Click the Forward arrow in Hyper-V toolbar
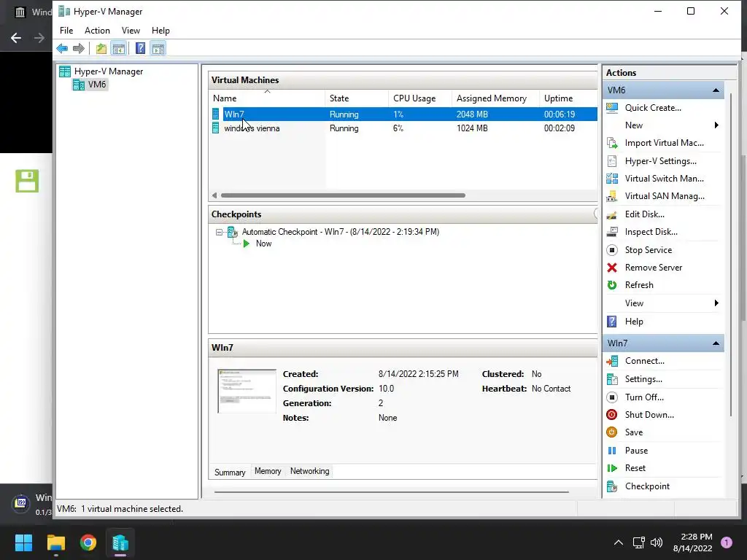Image resolution: width=747 pixels, height=560 pixels. [x=79, y=49]
